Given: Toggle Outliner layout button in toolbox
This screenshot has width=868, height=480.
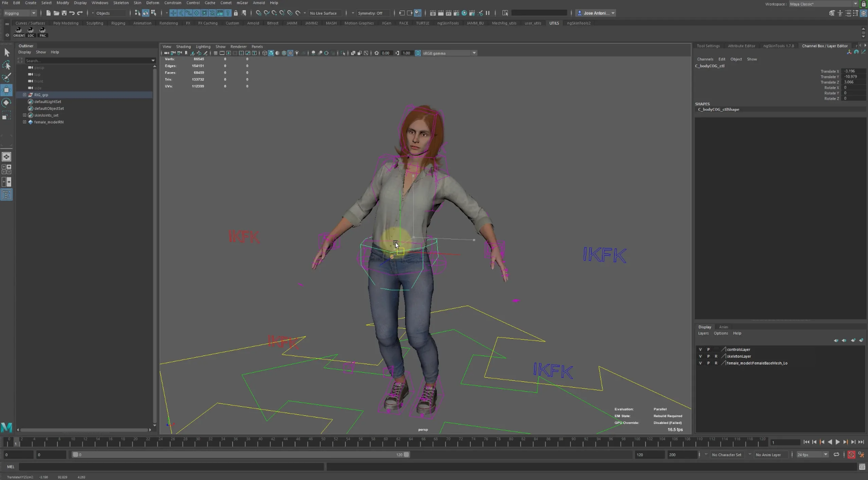Looking at the screenshot, I should coord(6,194).
